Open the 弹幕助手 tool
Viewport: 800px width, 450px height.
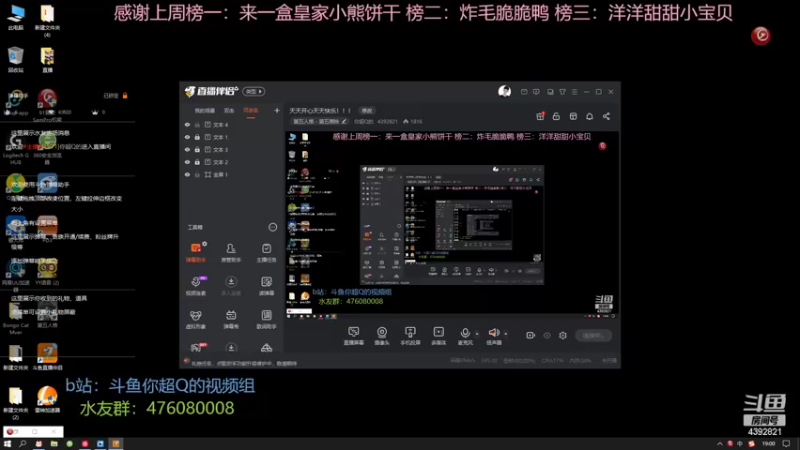point(195,252)
